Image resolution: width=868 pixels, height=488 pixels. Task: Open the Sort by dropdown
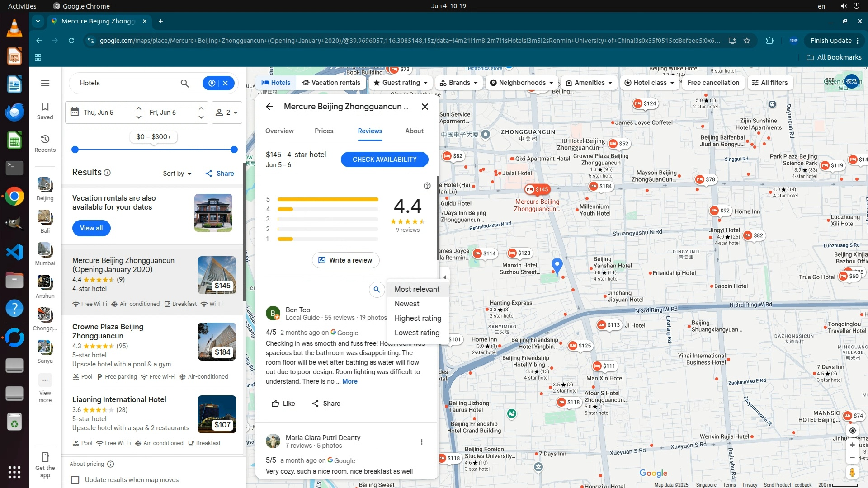click(177, 174)
